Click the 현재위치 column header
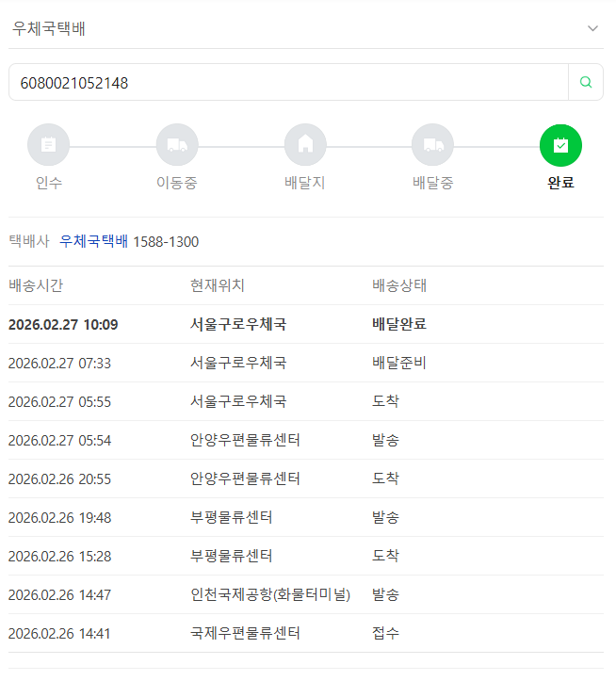The height and width of the screenshot is (681, 616). [218, 285]
